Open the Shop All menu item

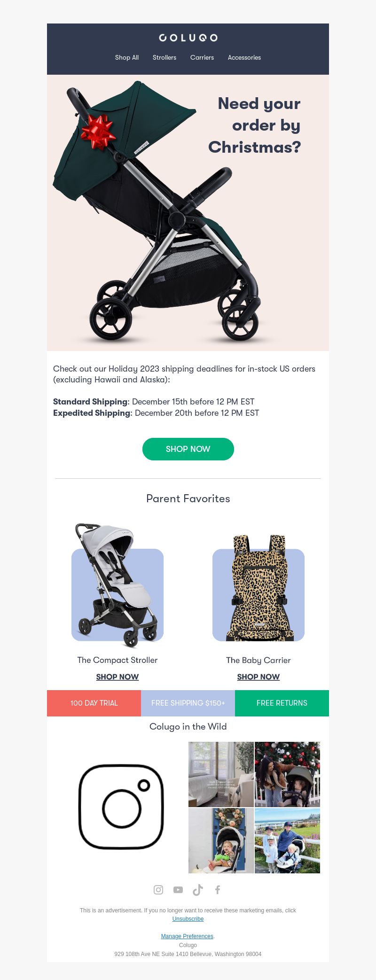click(127, 57)
